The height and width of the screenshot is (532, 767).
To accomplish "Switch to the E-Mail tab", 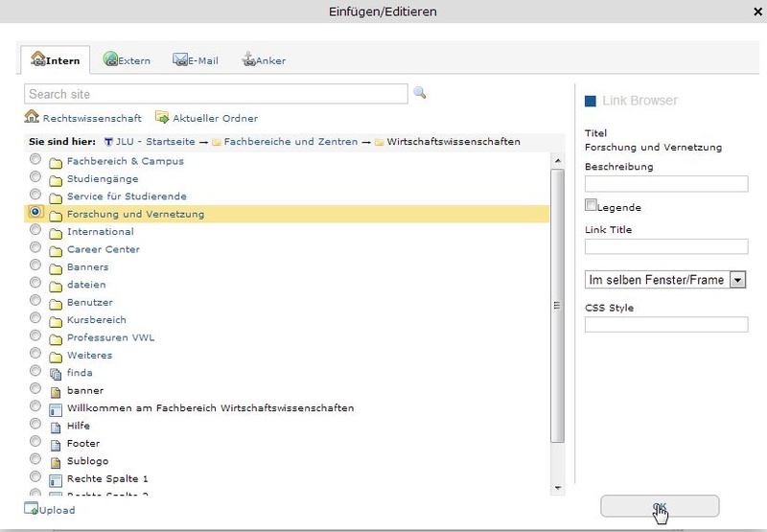I will point(196,60).
